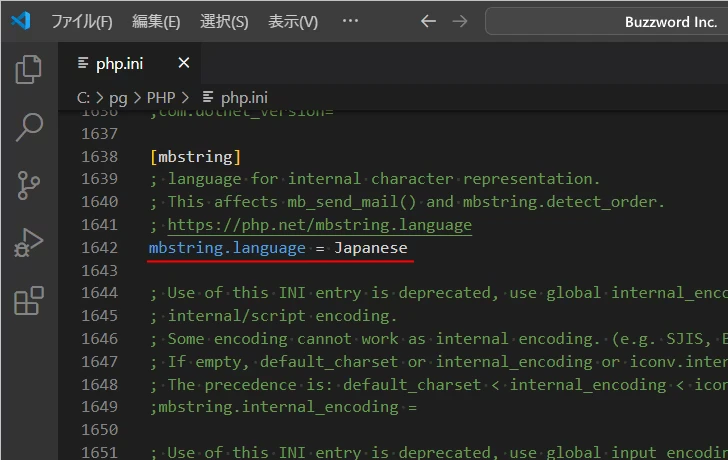728x460 pixels.
Task: Open the 表示(V) menu
Action: pyautogui.click(x=293, y=21)
